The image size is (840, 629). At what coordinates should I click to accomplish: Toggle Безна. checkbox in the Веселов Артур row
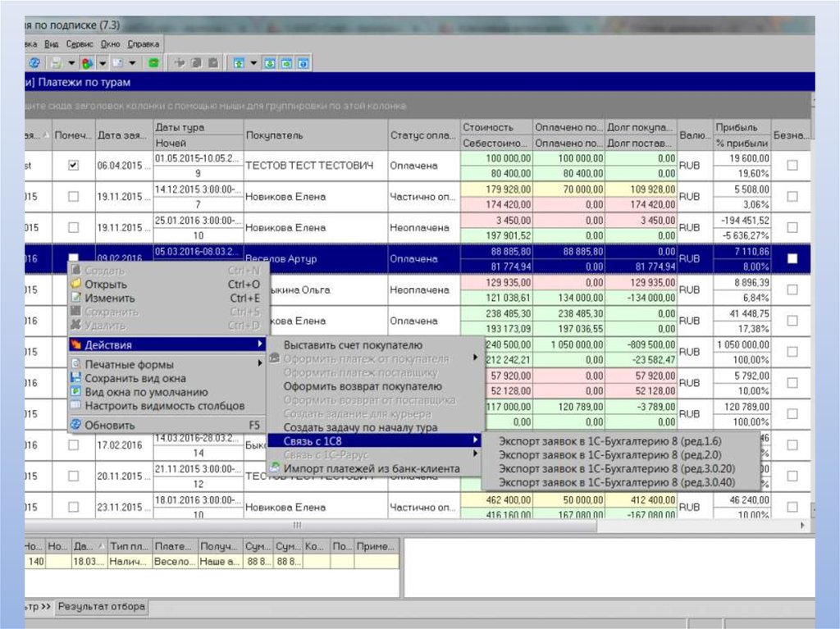click(792, 259)
